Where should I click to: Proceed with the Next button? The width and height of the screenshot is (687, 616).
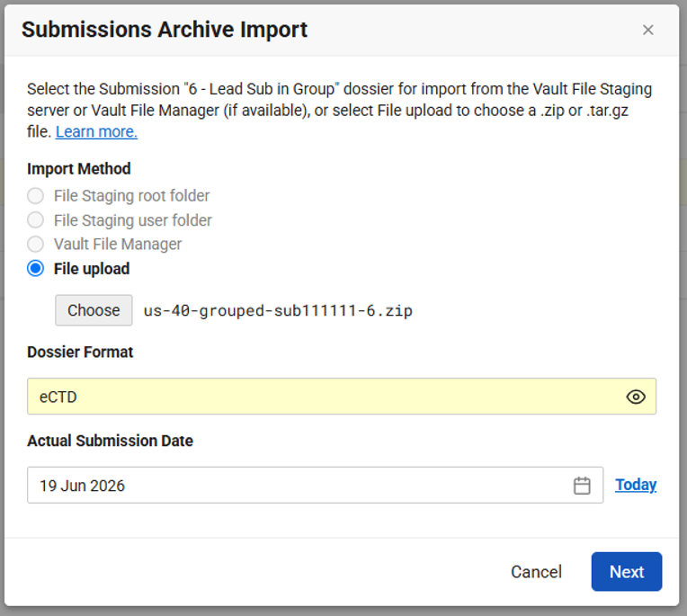[x=627, y=572]
